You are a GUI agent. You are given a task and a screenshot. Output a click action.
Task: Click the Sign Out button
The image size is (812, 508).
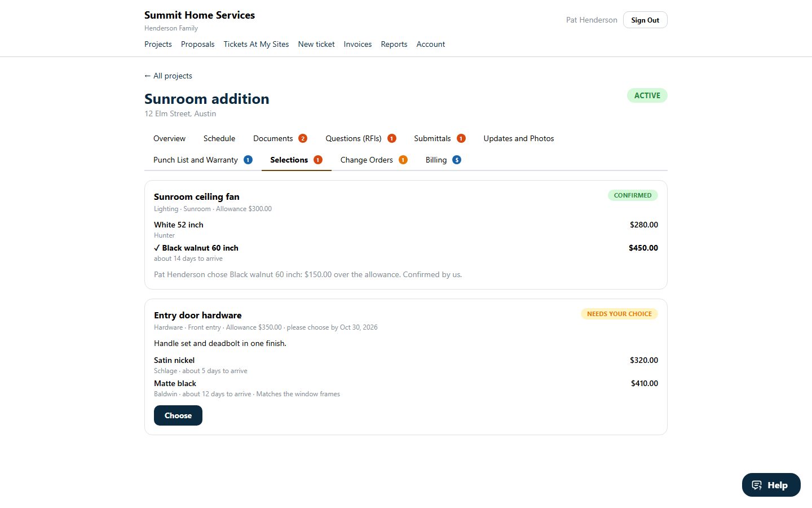(645, 20)
